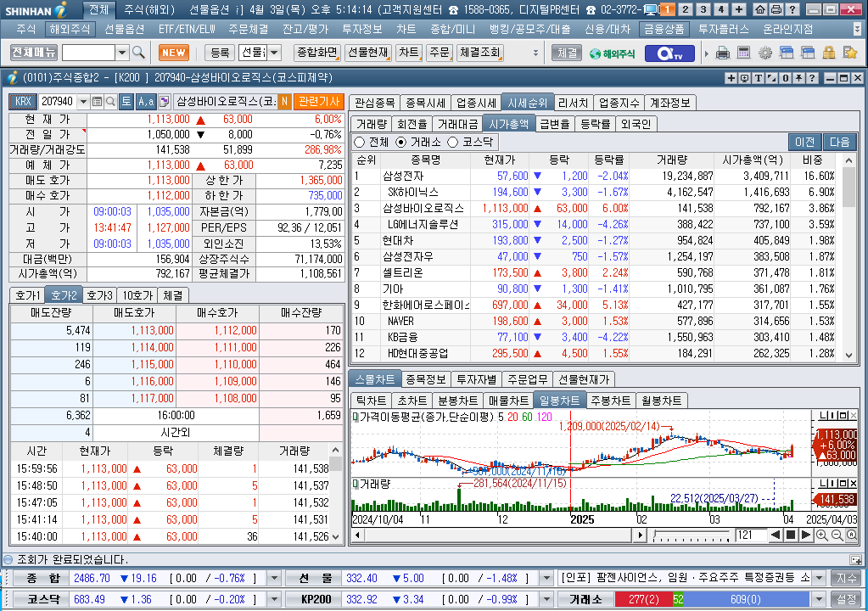Open the calculator icon in toolbar

pyautogui.click(x=744, y=53)
